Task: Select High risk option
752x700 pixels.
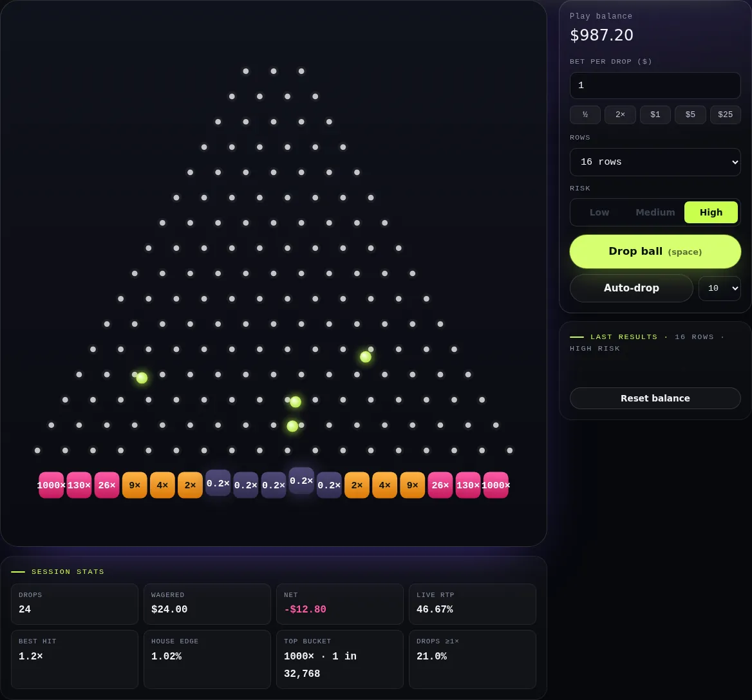Action: pyautogui.click(x=711, y=212)
